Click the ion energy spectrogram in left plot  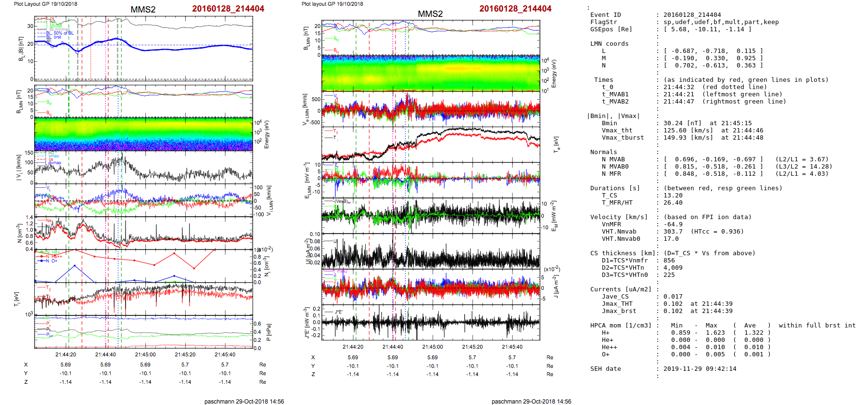tap(143, 134)
